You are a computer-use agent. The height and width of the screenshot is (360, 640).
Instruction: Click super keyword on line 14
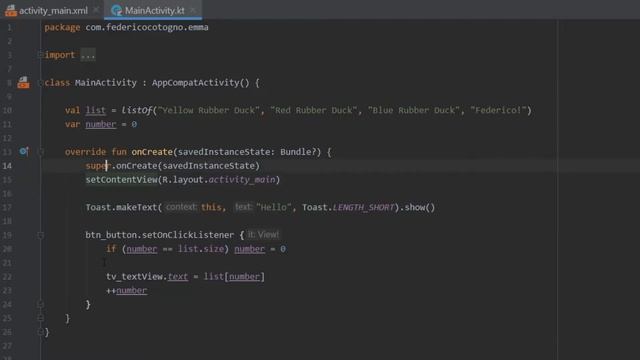coord(98,166)
